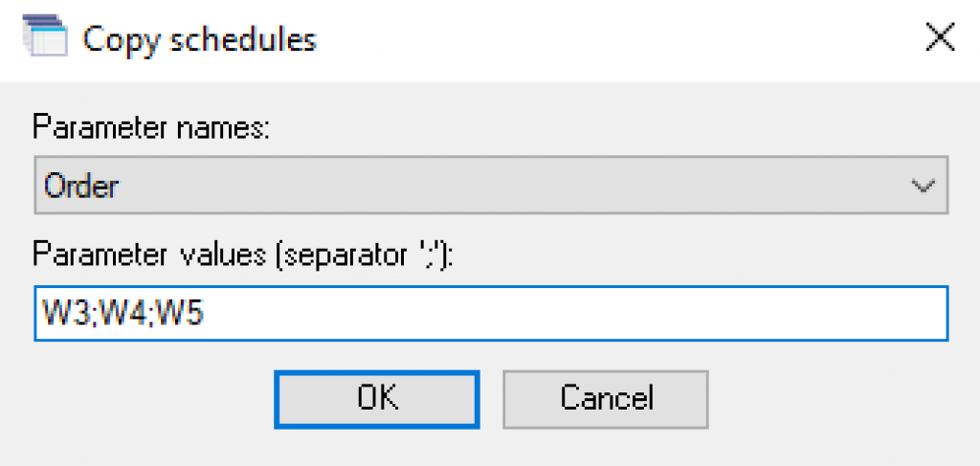The width and height of the screenshot is (980, 466).
Task: Confirm with the OK button
Action: click(377, 399)
